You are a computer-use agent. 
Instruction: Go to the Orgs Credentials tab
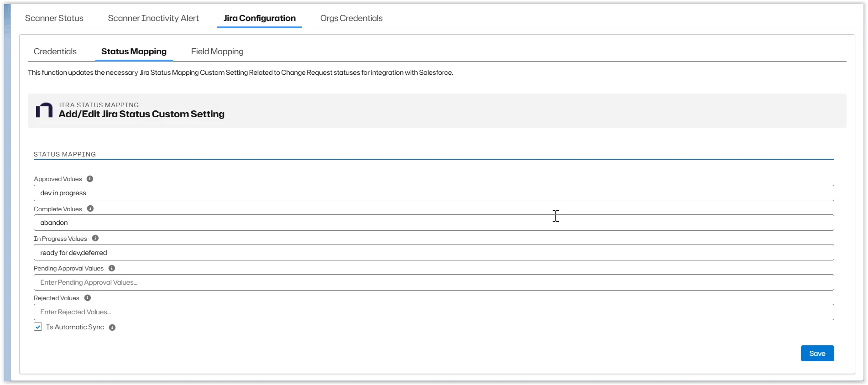click(x=351, y=18)
